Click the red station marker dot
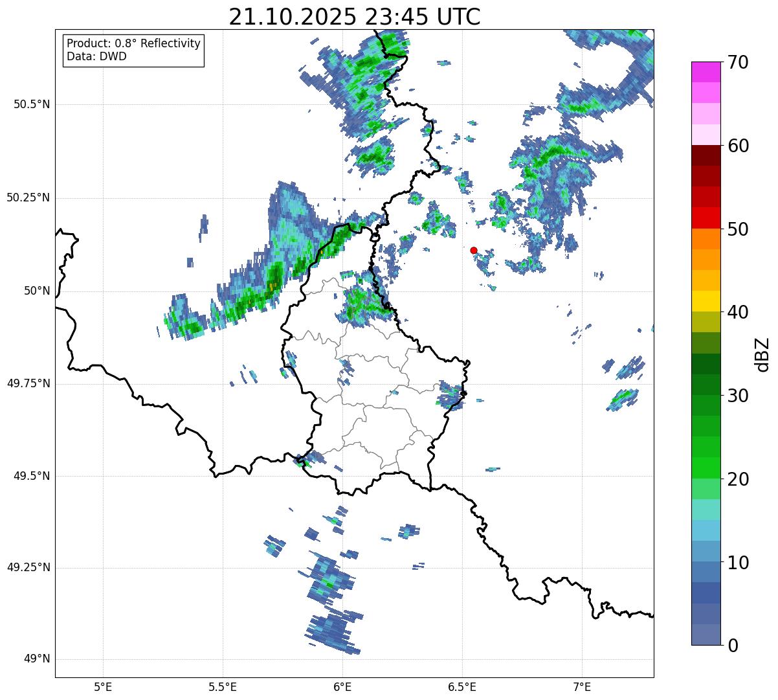 (474, 250)
